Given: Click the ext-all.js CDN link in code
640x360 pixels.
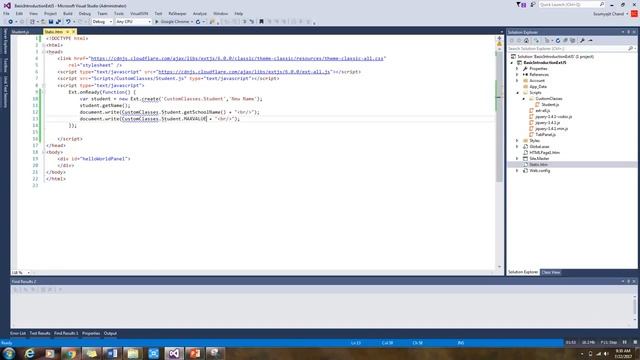Looking at the screenshot, I should pos(244,72).
